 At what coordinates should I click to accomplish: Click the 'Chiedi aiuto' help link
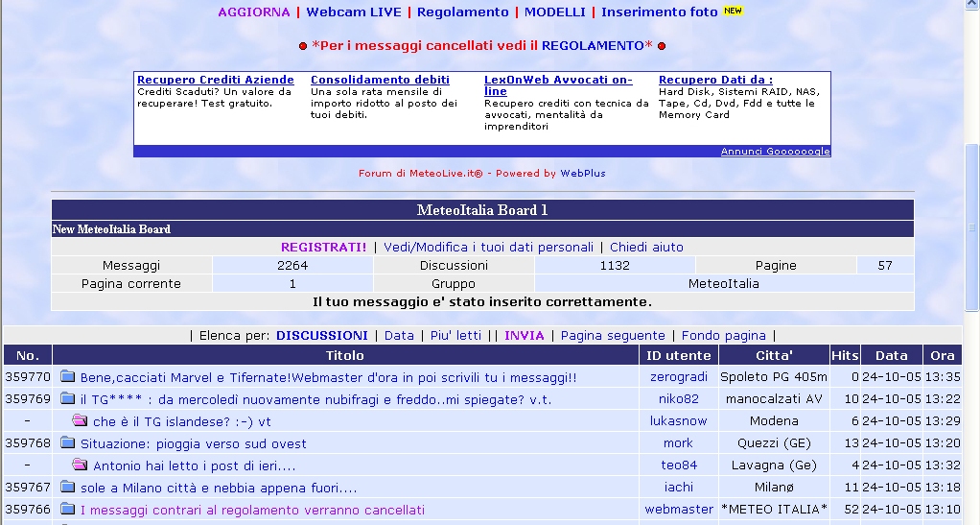(646, 247)
